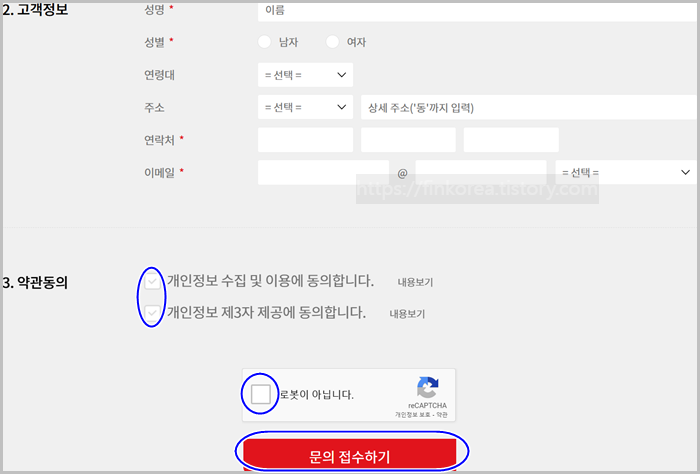The image size is (700, 474).
Task: Click the 연령대 field label
Action: click(159, 75)
